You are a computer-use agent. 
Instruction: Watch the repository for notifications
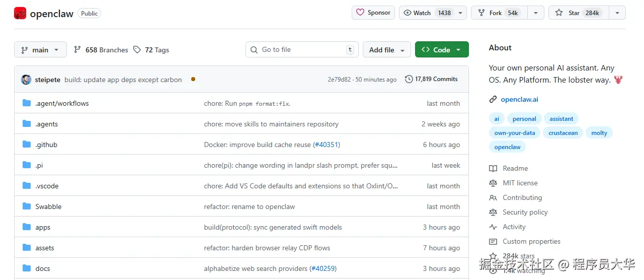click(x=427, y=13)
